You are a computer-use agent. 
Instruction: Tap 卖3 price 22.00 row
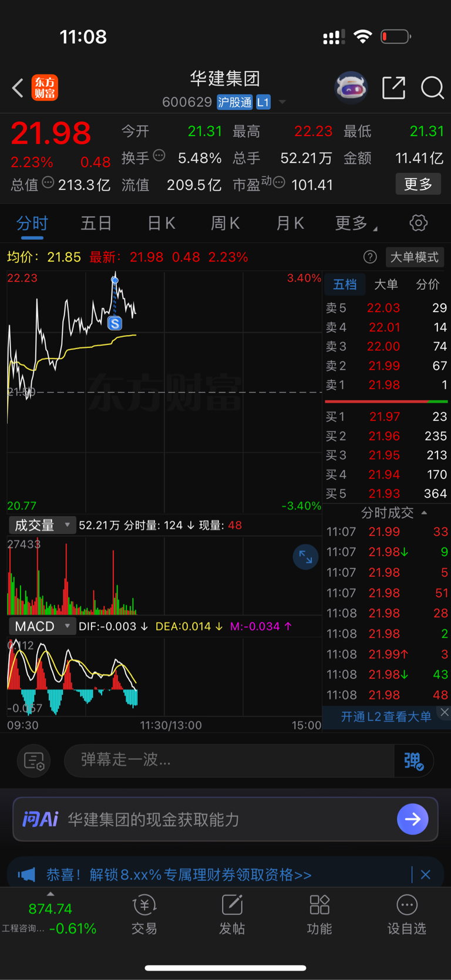(x=386, y=346)
